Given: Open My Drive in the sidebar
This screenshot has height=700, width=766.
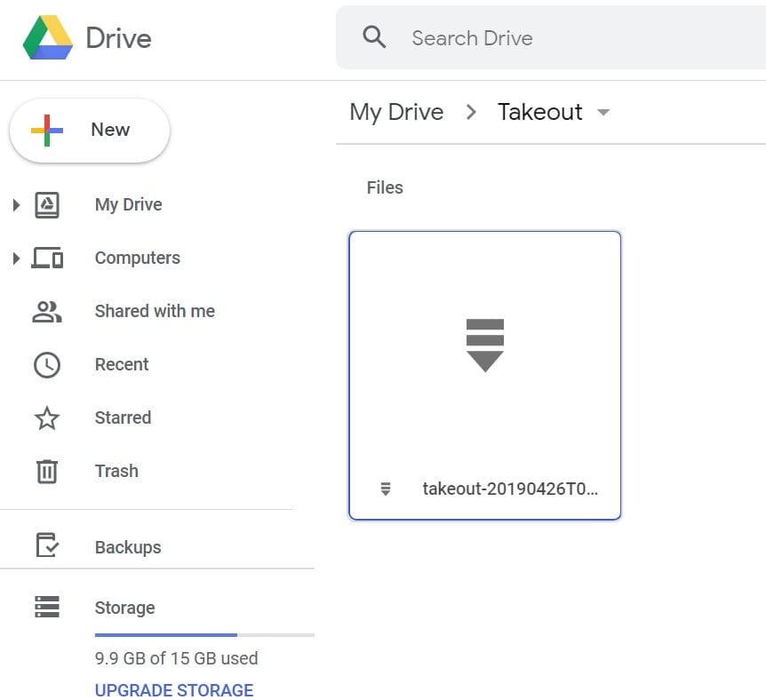Looking at the screenshot, I should click(x=129, y=204).
